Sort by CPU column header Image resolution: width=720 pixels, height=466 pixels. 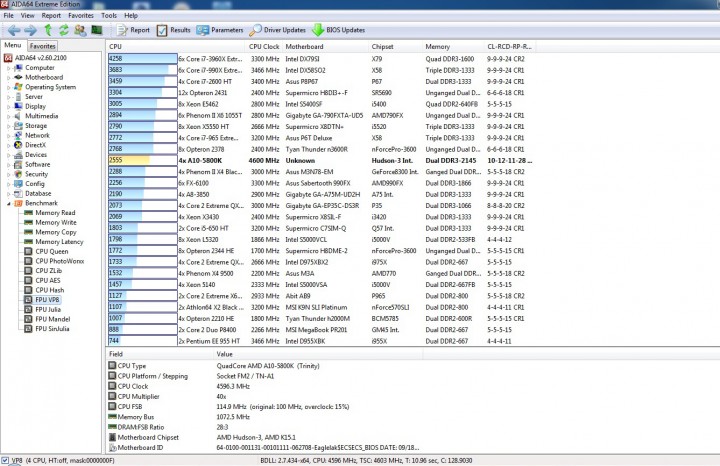tap(175, 46)
